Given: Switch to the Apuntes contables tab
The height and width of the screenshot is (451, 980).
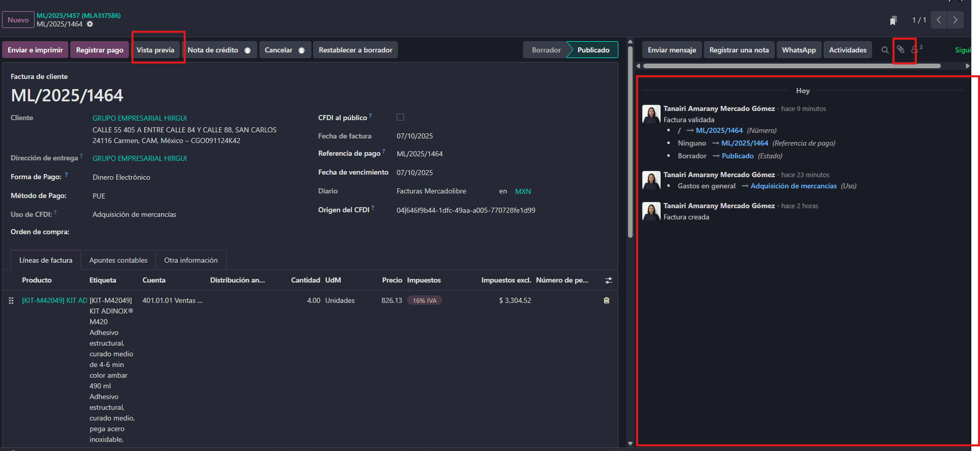Looking at the screenshot, I should pyautogui.click(x=118, y=260).
